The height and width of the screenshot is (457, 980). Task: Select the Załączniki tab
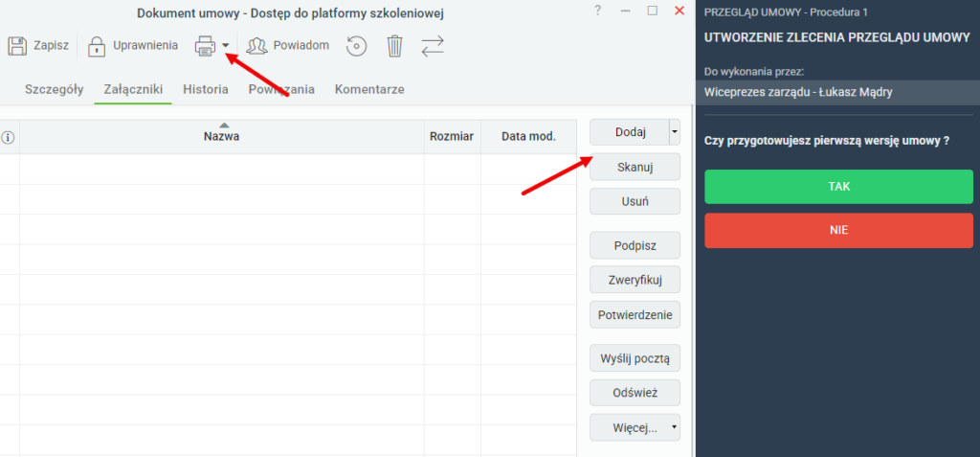coord(133,89)
